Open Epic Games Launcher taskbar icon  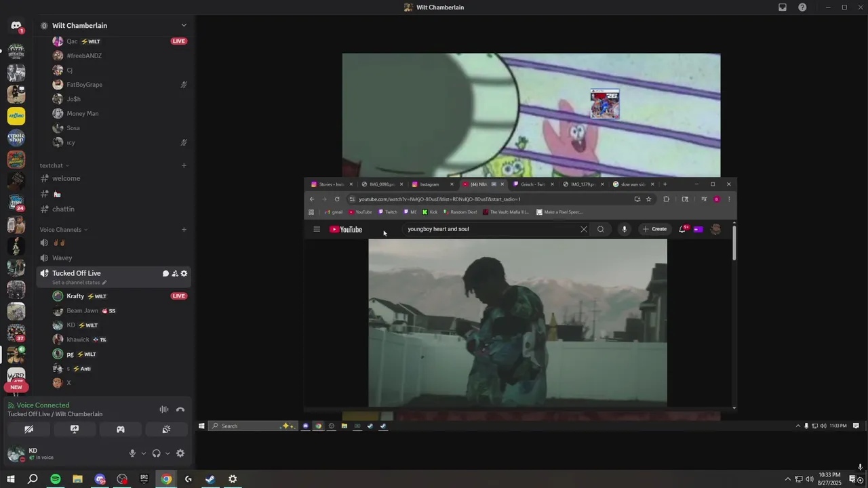(144, 479)
